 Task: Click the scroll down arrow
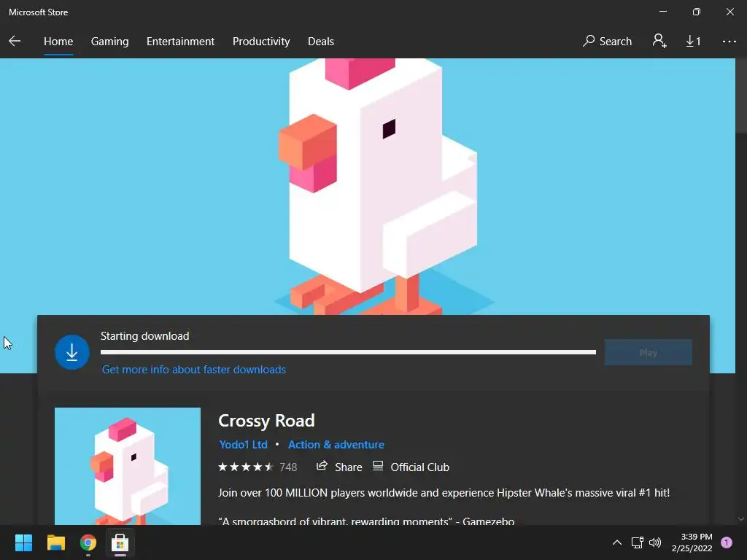pyautogui.click(x=741, y=519)
